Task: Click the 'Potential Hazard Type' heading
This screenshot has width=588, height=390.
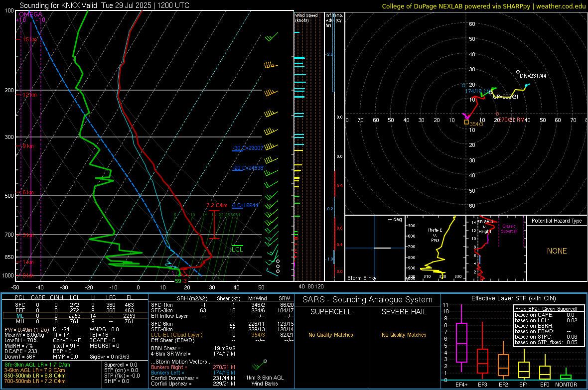Action: point(557,221)
